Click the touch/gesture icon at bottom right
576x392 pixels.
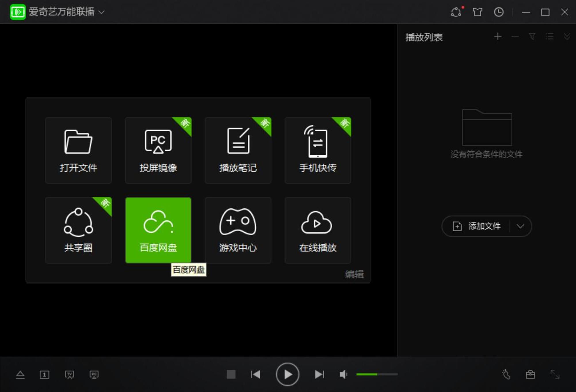point(506,374)
